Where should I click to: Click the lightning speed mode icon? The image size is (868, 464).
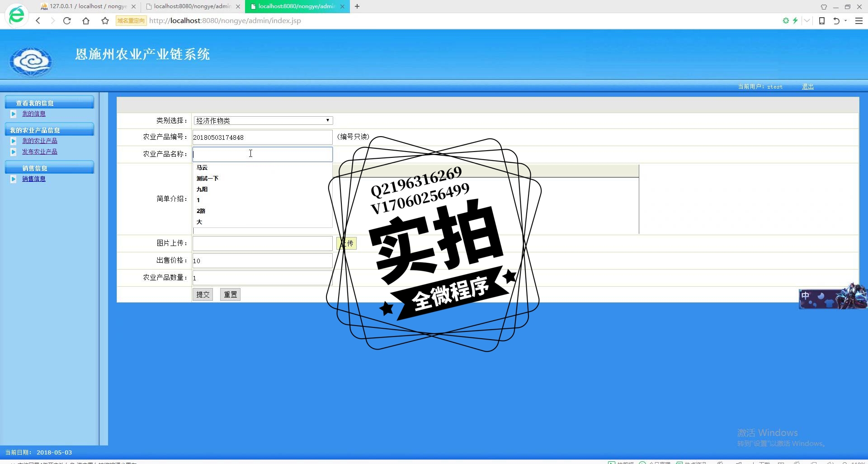[795, 20]
